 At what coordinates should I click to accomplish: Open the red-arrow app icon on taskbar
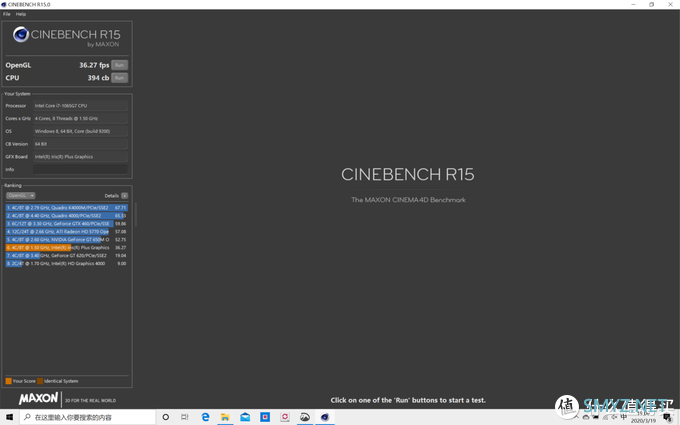285,417
